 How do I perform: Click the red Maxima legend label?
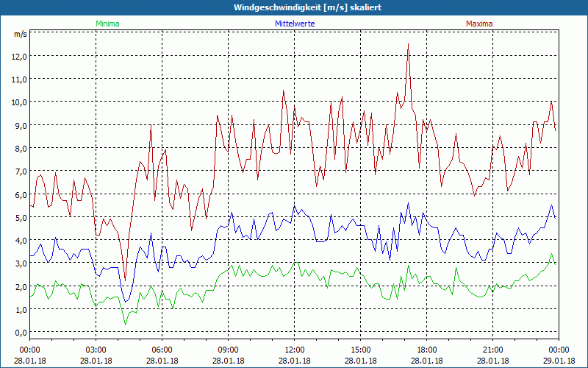[x=479, y=24]
